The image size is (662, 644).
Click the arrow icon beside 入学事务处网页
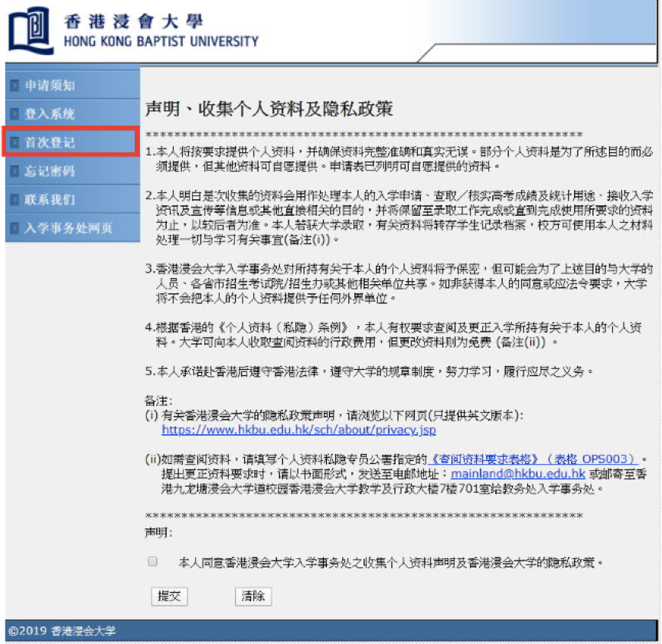(15, 228)
